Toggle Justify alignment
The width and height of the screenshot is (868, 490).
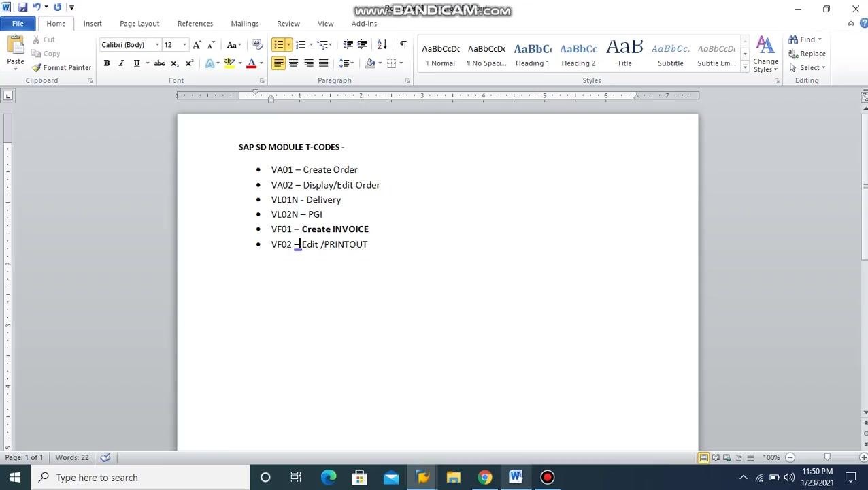(x=324, y=63)
